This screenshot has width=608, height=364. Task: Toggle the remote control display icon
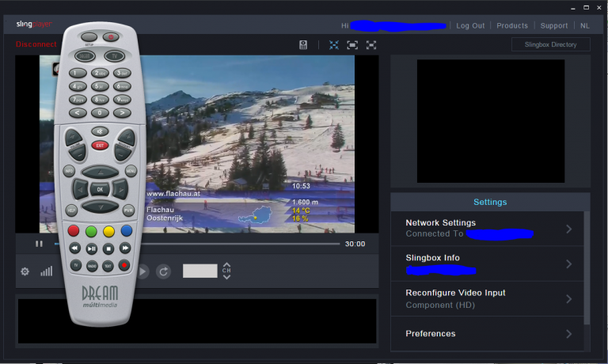303,45
